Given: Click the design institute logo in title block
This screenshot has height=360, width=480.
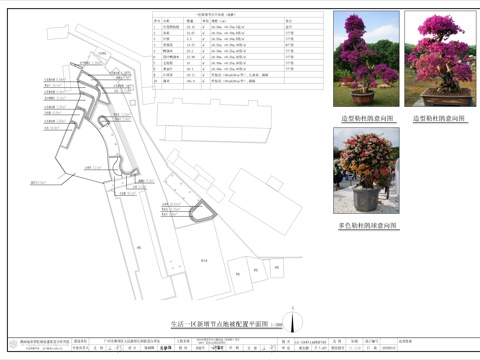Looking at the screenshot, I should [x=14, y=344].
